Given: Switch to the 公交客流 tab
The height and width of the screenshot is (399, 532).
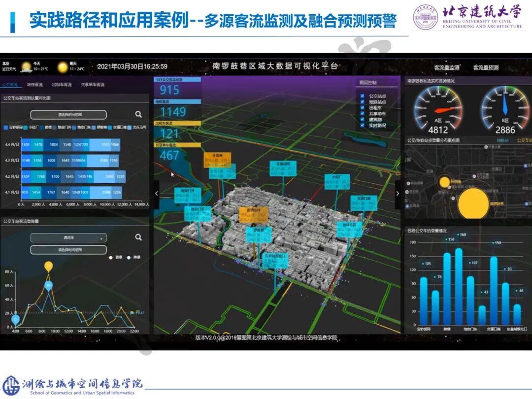Looking at the screenshot, I should [x=10, y=85].
